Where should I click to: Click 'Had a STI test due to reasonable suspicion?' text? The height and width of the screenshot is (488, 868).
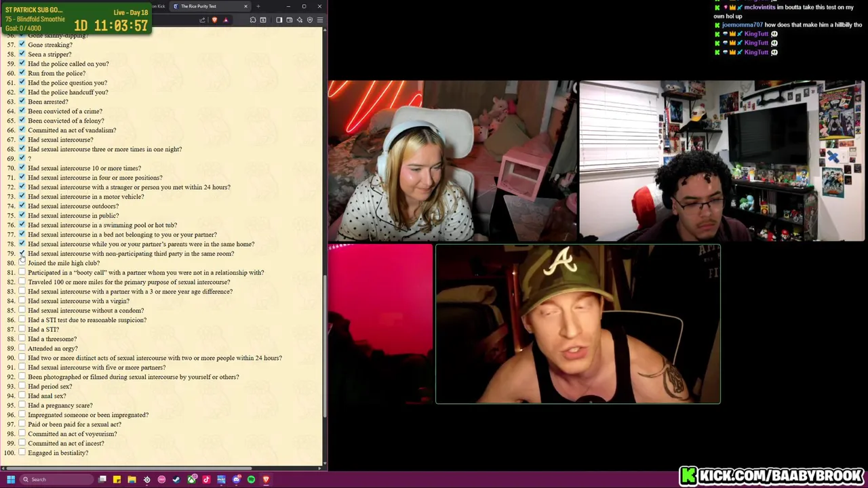coord(87,320)
